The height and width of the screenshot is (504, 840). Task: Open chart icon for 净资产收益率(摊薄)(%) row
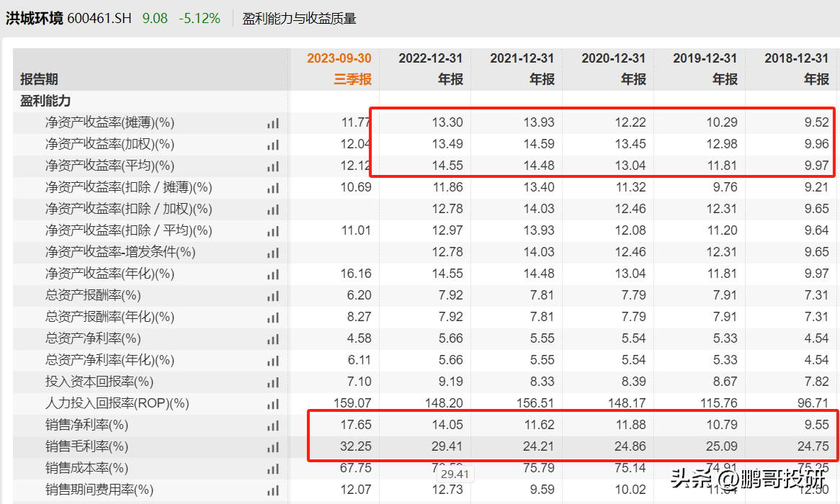[x=273, y=123]
